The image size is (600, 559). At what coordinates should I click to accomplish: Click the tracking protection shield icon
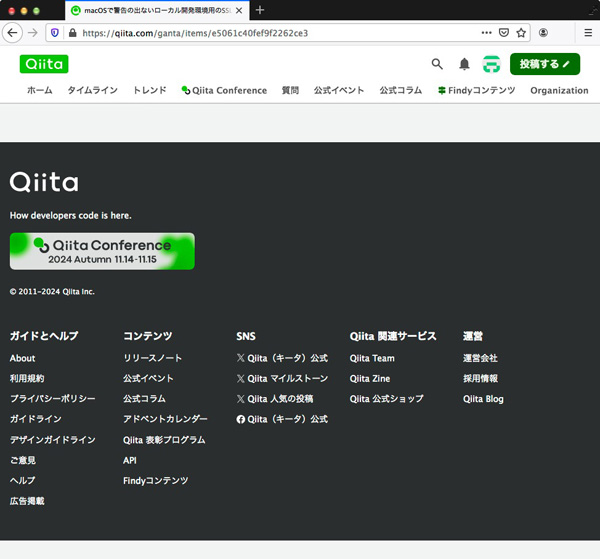coord(55,32)
